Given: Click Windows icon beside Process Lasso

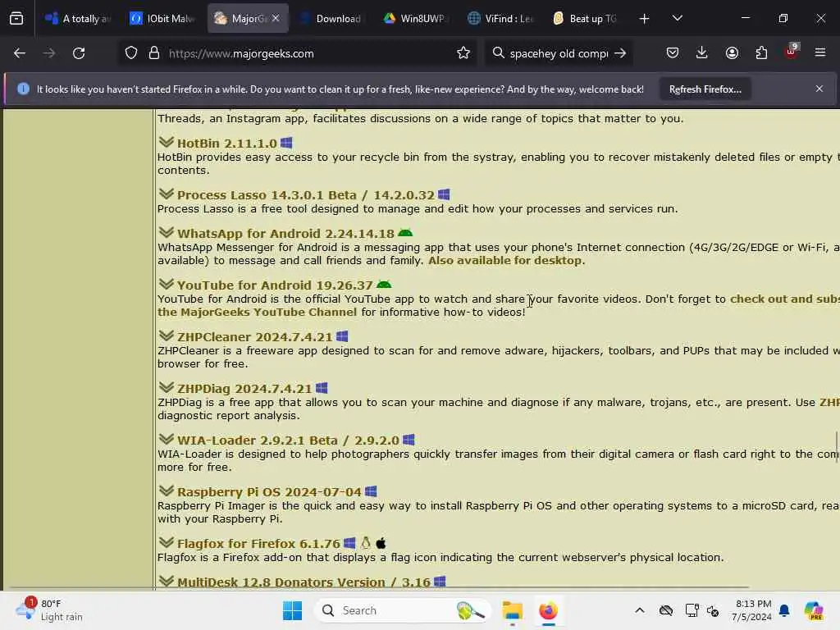Looking at the screenshot, I should (444, 194).
